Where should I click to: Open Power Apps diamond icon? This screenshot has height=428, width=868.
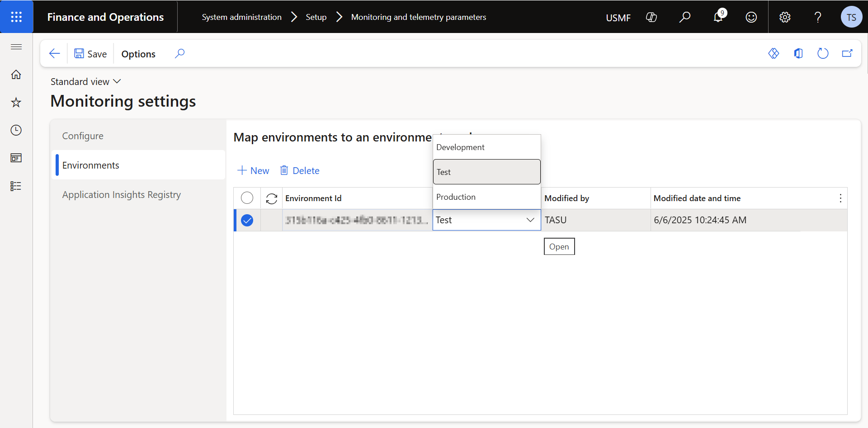(x=774, y=53)
